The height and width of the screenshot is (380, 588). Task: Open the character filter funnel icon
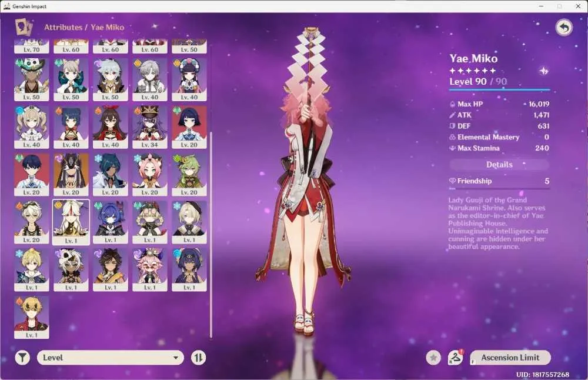(22, 358)
